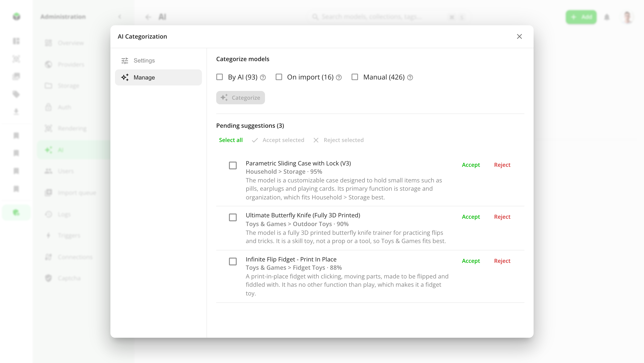Check the Ultimate Butterfly Knife suggestion
The height and width of the screenshot is (363, 644).
click(x=233, y=217)
